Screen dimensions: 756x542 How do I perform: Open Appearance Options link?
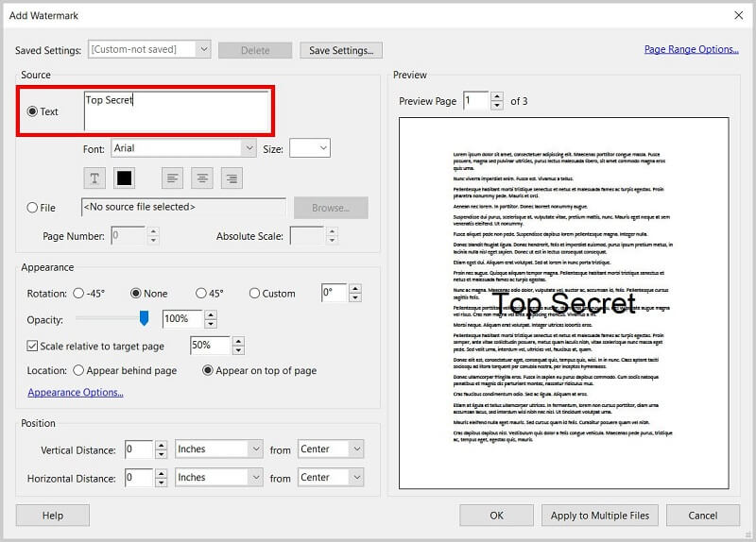point(76,392)
